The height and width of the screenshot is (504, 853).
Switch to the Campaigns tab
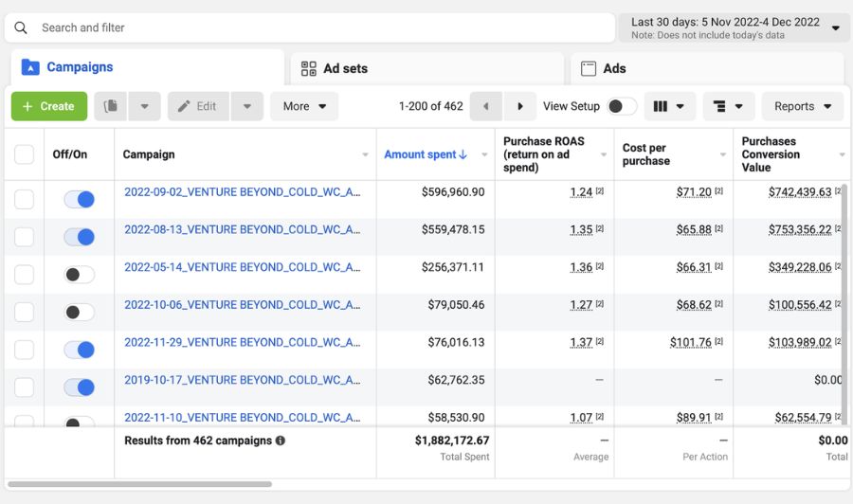[x=148, y=67]
